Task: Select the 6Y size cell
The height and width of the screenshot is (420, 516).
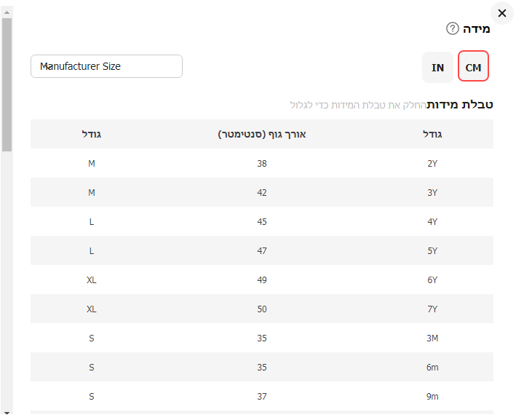Action: pyautogui.click(x=432, y=280)
